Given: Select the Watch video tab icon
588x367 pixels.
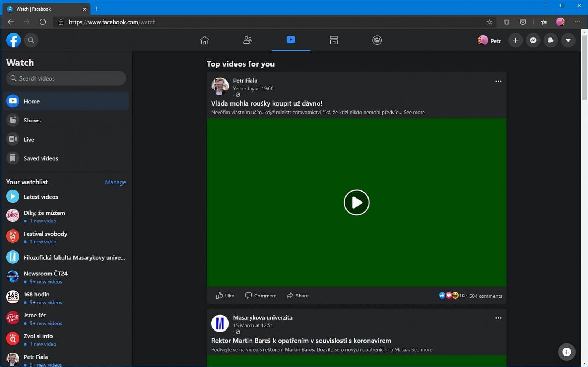Looking at the screenshot, I should pos(291,40).
